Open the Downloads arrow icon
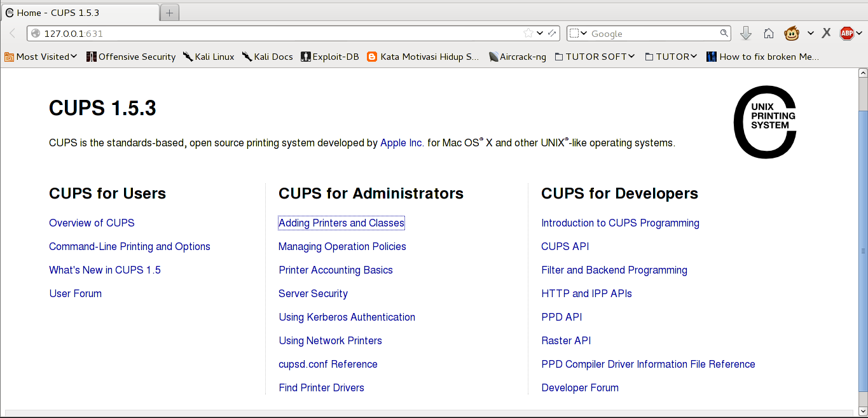This screenshot has height=418, width=868. [746, 33]
